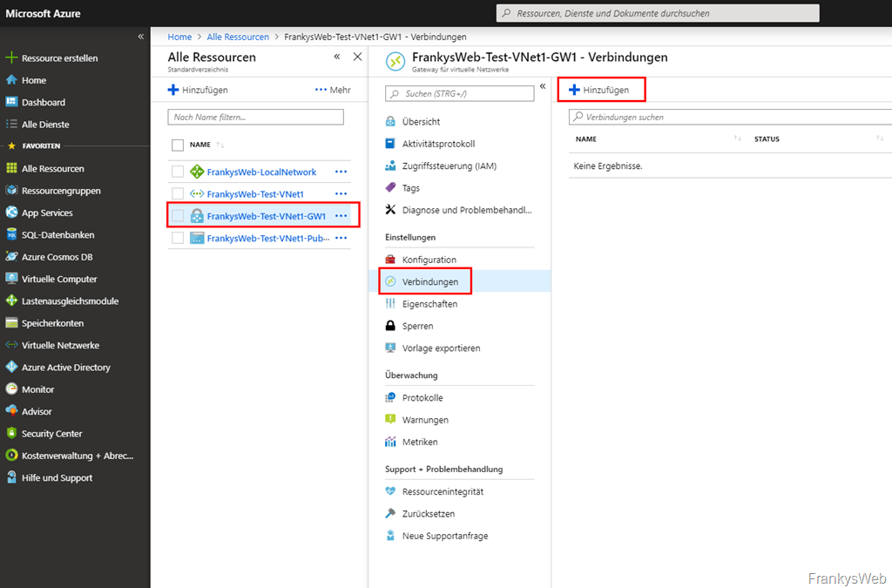The image size is (892, 588).
Task: Click the Azure Active Directory icon
Action: tap(11, 368)
